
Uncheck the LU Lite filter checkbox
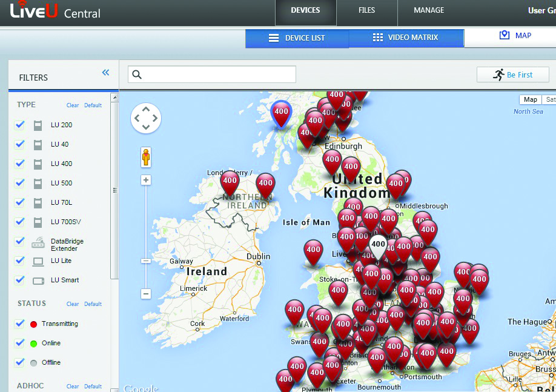[x=19, y=261]
